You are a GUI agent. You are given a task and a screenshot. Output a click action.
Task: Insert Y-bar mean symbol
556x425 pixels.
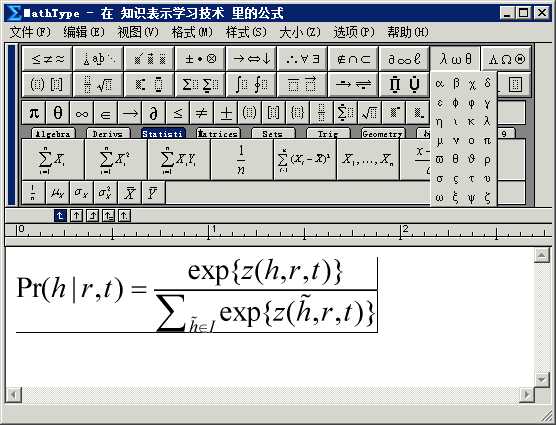click(x=153, y=193)
